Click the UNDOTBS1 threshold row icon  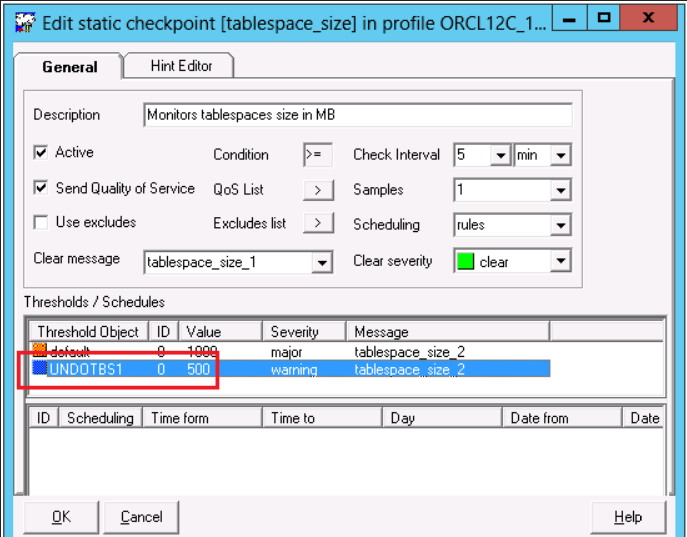coord(40,368)
